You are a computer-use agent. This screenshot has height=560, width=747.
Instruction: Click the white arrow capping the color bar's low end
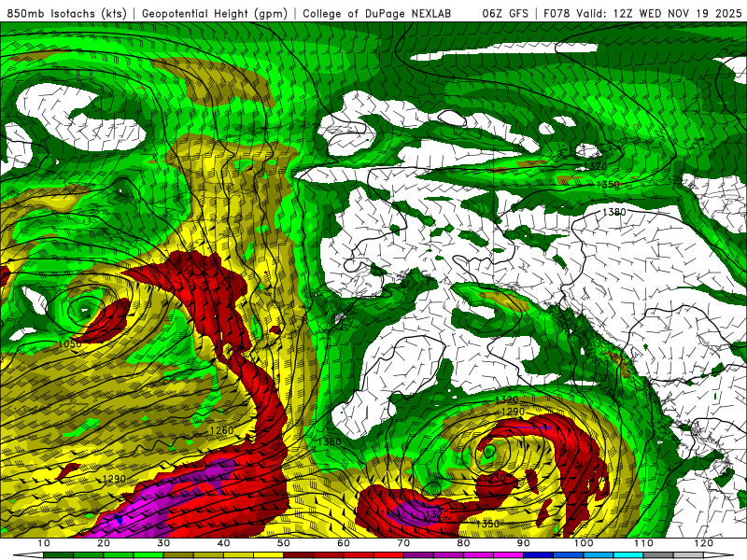tap(29, 555)
